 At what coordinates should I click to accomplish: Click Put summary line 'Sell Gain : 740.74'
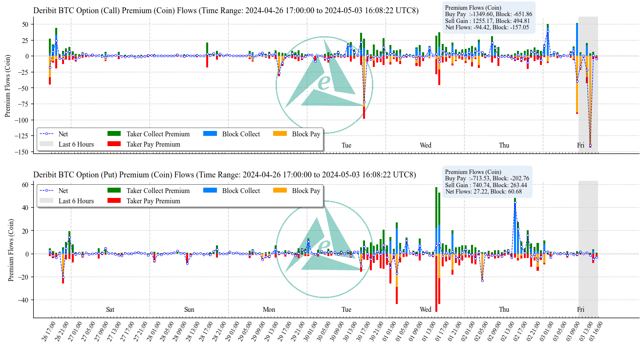(486, 185)
